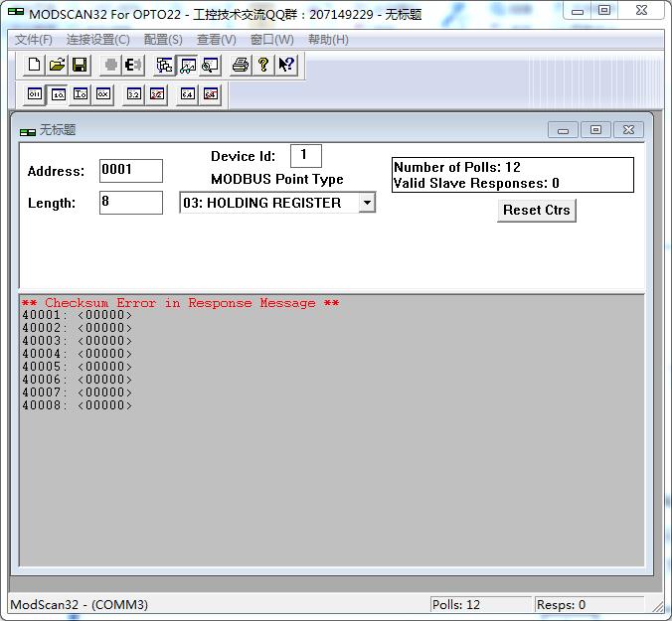Viewport: 672px width, 621px height.
Task: Click the New document toolbar icon
Action: pos(35,66)
